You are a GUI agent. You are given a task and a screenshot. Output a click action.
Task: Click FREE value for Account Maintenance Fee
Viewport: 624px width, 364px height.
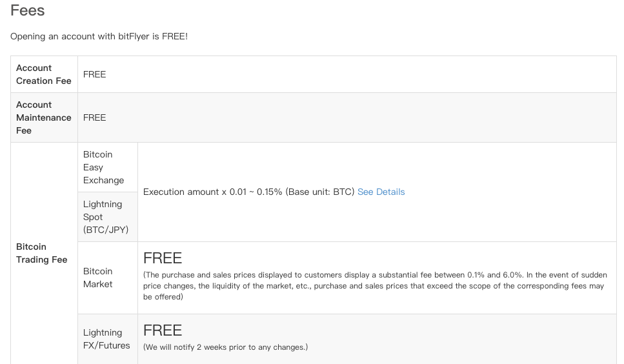click(x=94, y=117)
